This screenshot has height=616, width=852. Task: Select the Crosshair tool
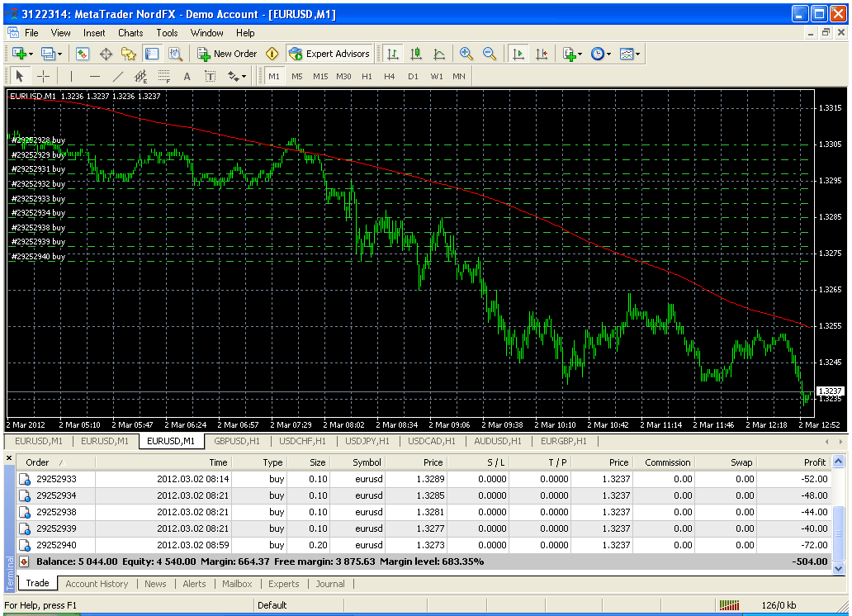(41, 76)
